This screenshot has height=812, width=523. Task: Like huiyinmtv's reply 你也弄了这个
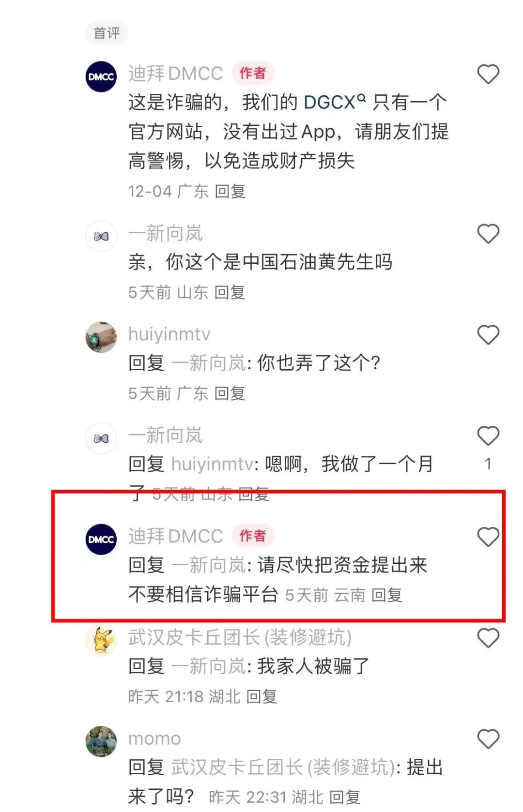click(x=488, y=335)
